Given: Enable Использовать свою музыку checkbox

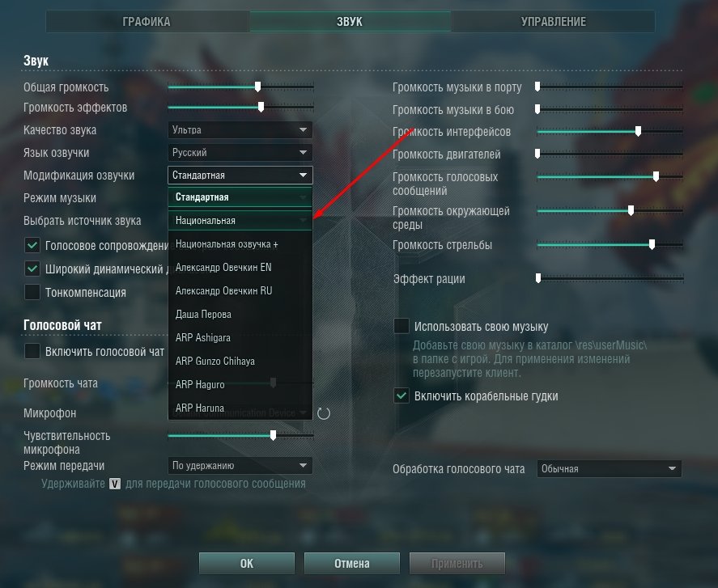Looking at the screenshot, I should 401,326.
